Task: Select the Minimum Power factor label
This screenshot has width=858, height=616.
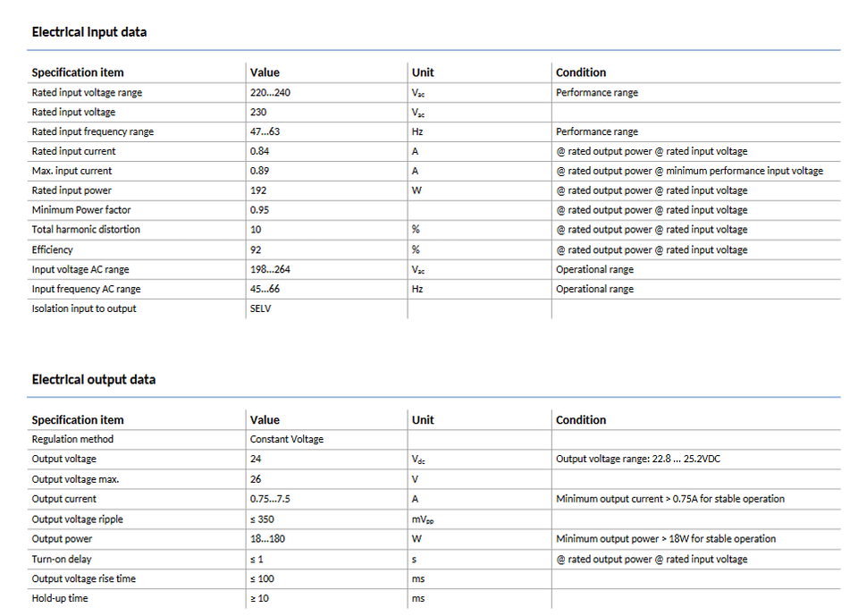Action: tap(81, 210)
